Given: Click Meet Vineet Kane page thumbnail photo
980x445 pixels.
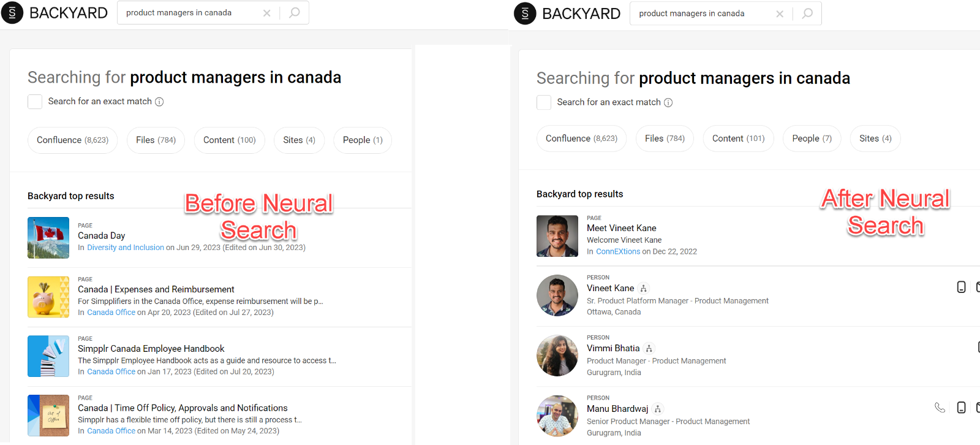Looking at the screenshot, I should (x=557, y=236).
